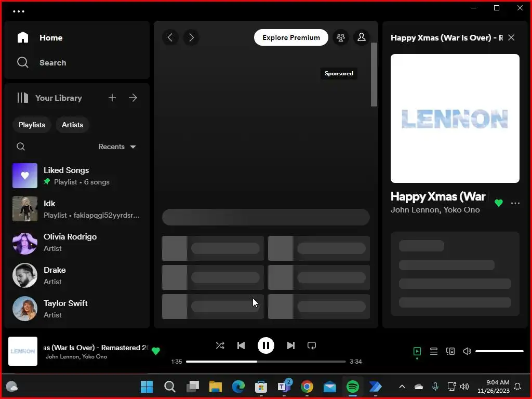Image resolution: width=532 pixels, height=399 pixels.
Task: Collapse Your Library icon
Action: 23,98
